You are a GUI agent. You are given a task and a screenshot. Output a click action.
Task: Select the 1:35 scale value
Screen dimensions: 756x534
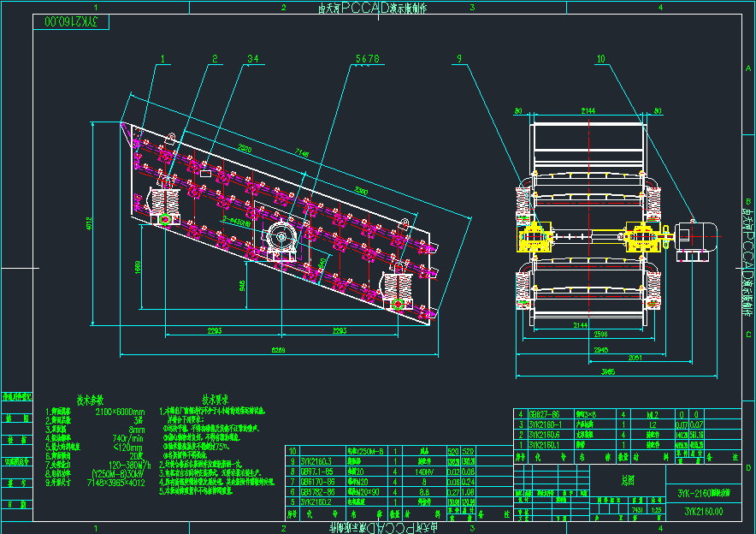click(656, 509)
